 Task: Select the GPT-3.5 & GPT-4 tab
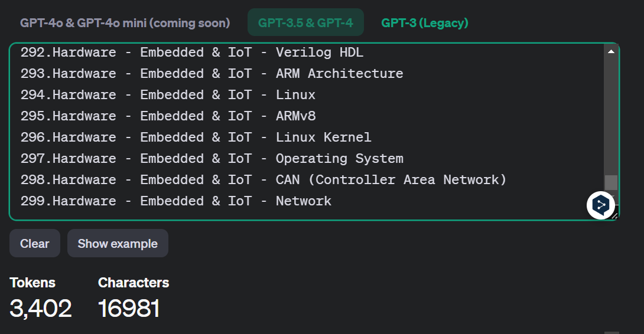pyautogui.click(x=305, y=22)
